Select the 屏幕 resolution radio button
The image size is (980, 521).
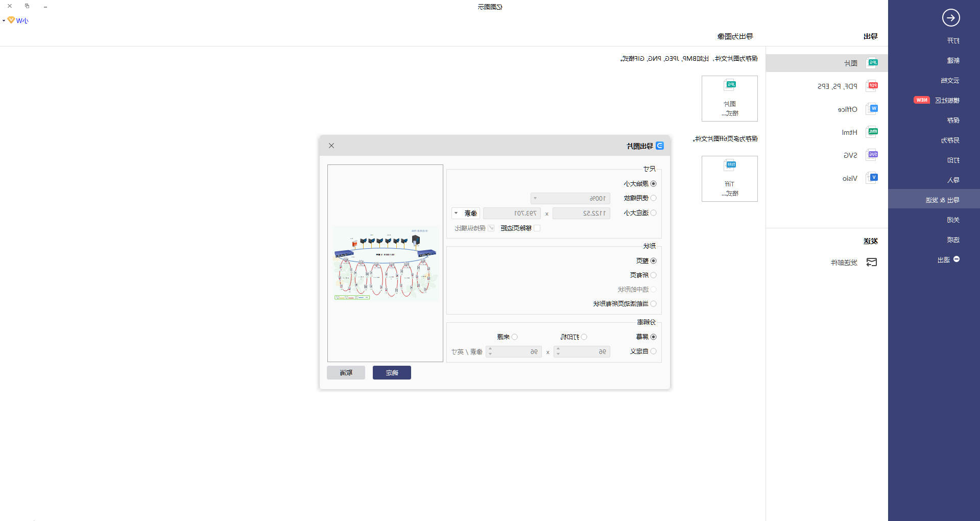[x=653, y=337]
